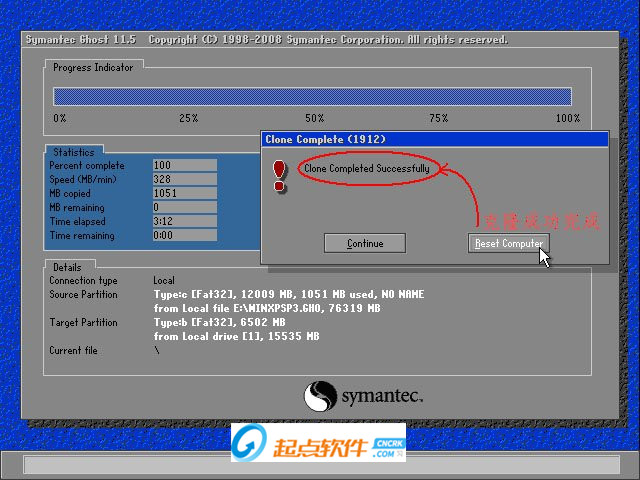
Task: Click the MB remaining value 0
Action: click(185, 207)
